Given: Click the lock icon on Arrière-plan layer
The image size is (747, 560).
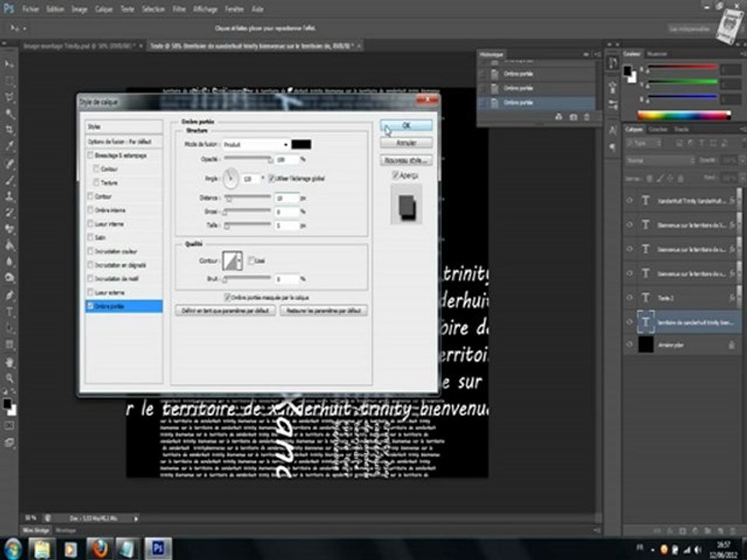Looking at the screenshot, I should 731,345.
